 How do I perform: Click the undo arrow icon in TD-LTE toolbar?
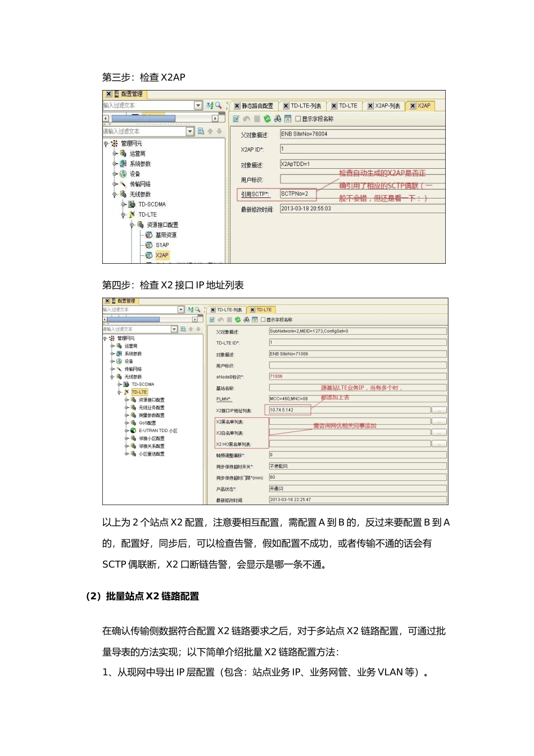(220, 320)
